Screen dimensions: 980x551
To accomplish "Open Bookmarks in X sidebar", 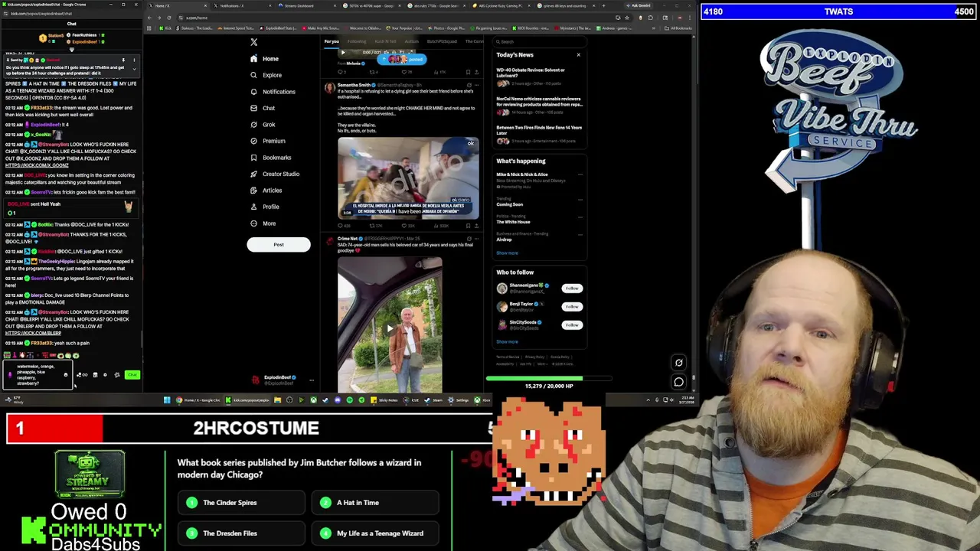I will 271,158.
